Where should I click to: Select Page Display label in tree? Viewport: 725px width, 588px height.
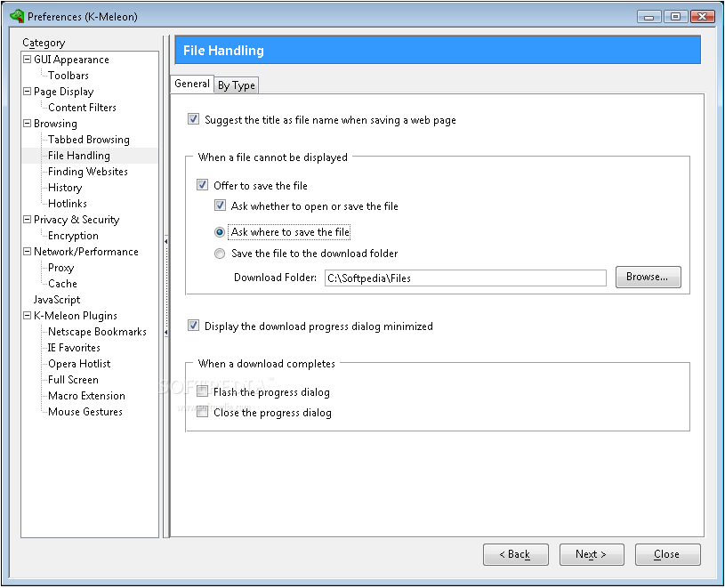pyautogui.click(x=63, y=91)
